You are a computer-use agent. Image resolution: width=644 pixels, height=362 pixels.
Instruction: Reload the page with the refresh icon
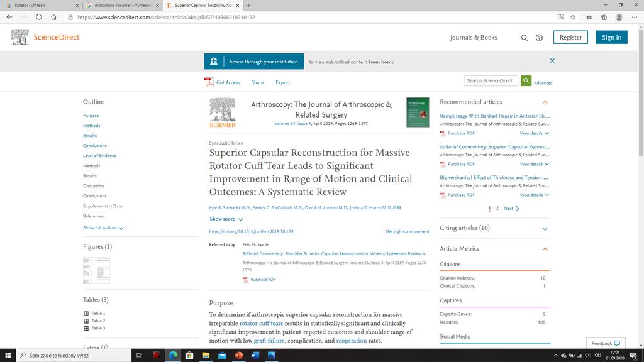(38, 17)
